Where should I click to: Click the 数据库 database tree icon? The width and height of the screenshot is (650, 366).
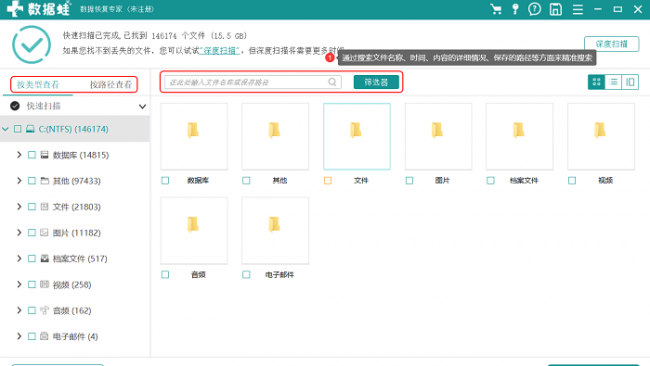[44, 155]
